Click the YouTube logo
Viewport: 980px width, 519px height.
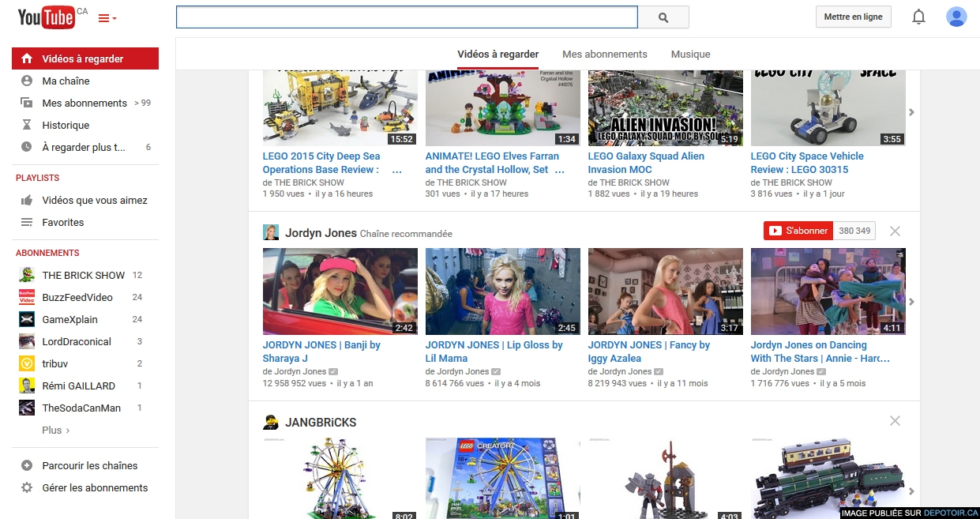(x=47, y=17)
